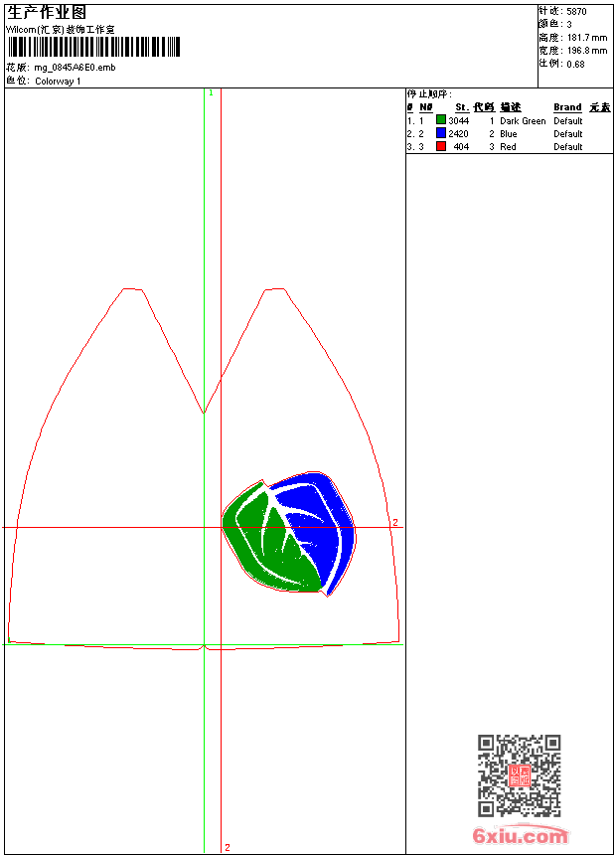Click marker 2 at right end of horizontal guide

click(x=394, y=522)
